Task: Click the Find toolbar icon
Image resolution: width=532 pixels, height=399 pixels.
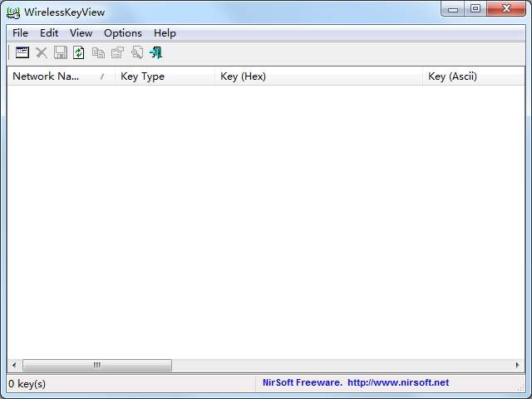Action: click(137, 52)
